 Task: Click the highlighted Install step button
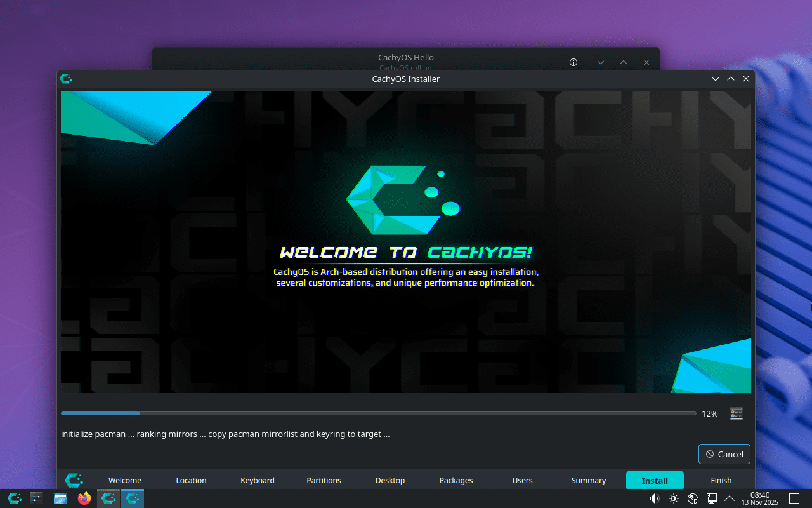[655, 480]
